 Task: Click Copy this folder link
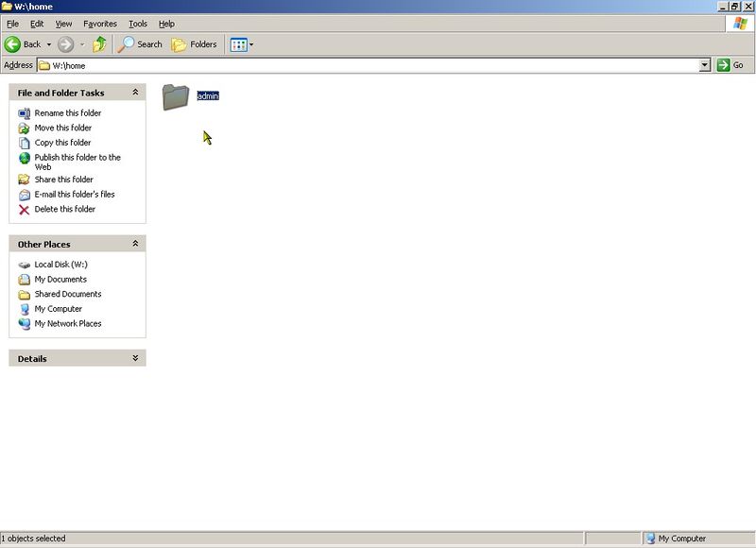click(62, 143)
